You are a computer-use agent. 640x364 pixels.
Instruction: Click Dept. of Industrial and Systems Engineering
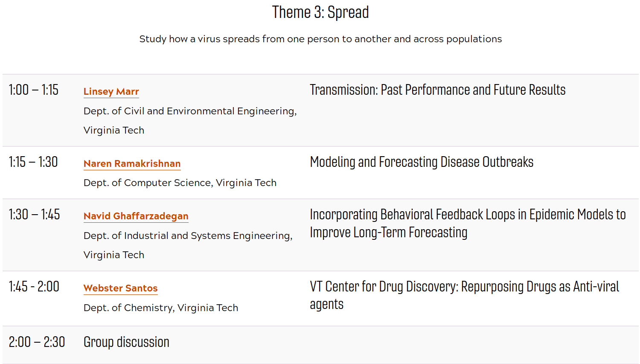coord(188,245)
